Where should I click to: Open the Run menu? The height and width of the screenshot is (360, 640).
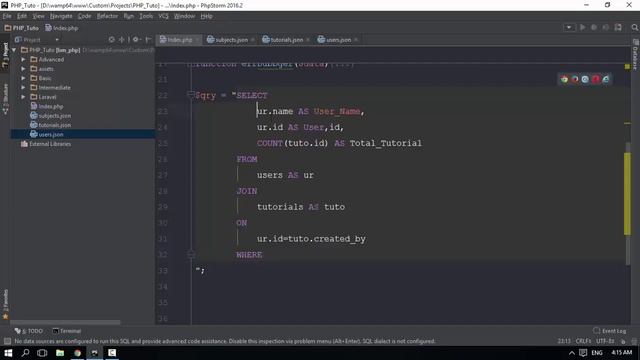[129, 16]
